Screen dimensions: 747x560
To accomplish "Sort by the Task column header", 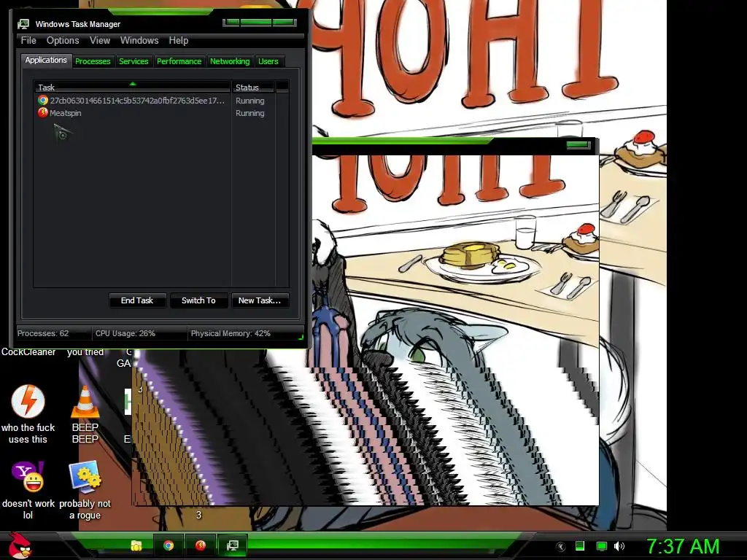I will (x=132, y=87).
